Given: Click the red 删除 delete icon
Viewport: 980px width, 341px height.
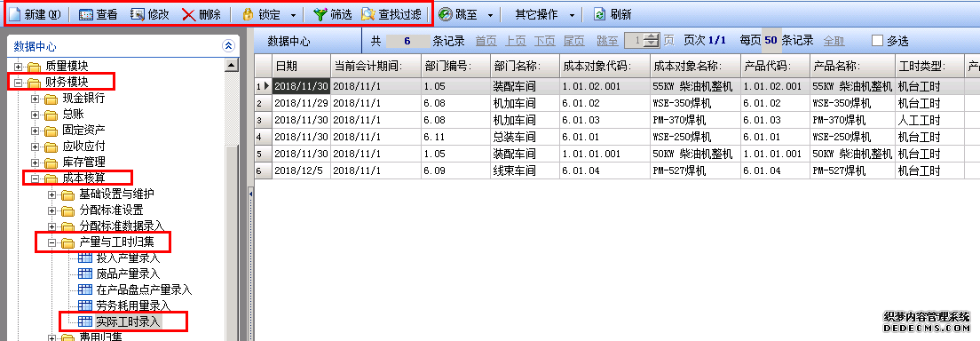Looking at the screenshot, I should coord(189,14).
